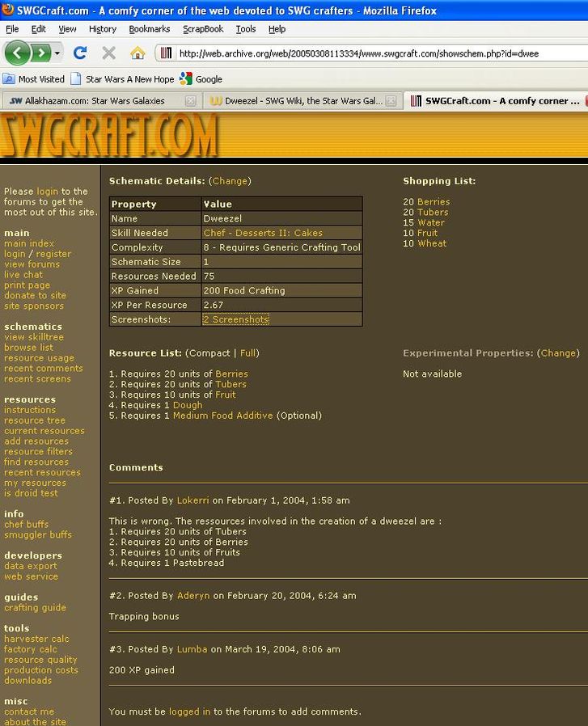Open the back/forward history dropdown arrow
Image resolution: width=588 pixels, height=726 pixels.
pos(57,53)
